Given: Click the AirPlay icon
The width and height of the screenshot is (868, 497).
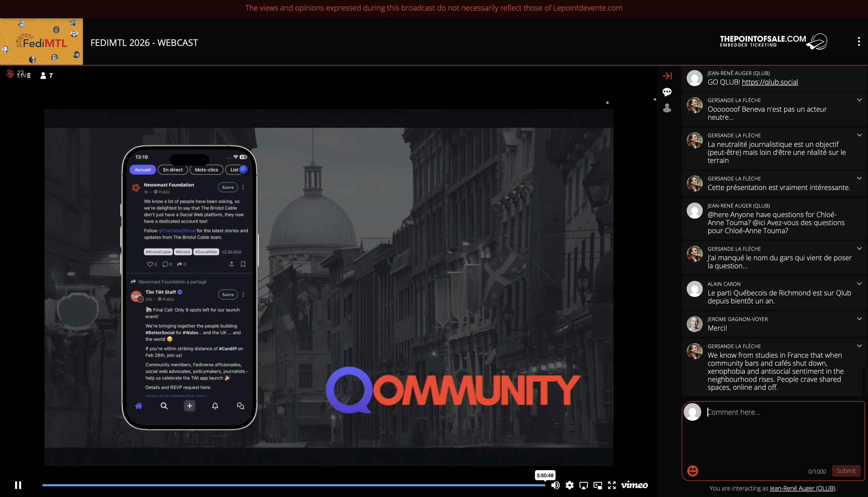Looking at the screenshot, I should point(583,485).
